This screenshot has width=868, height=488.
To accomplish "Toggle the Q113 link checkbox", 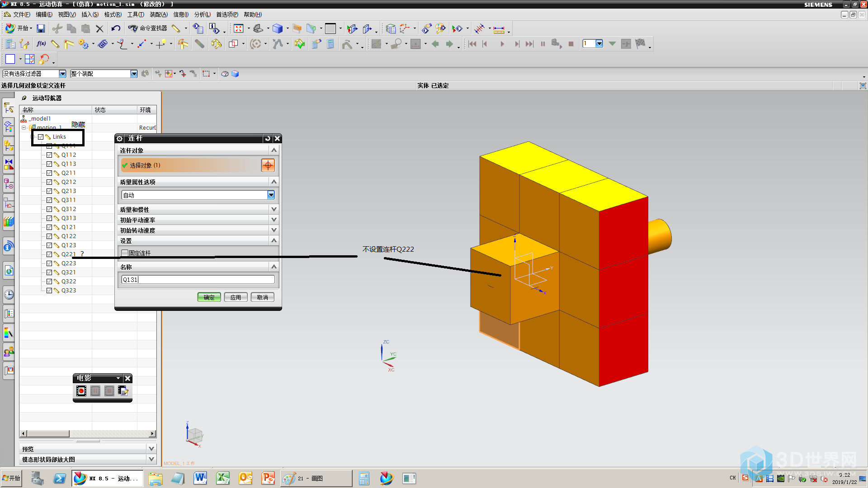I will click(x=49, y=164).
